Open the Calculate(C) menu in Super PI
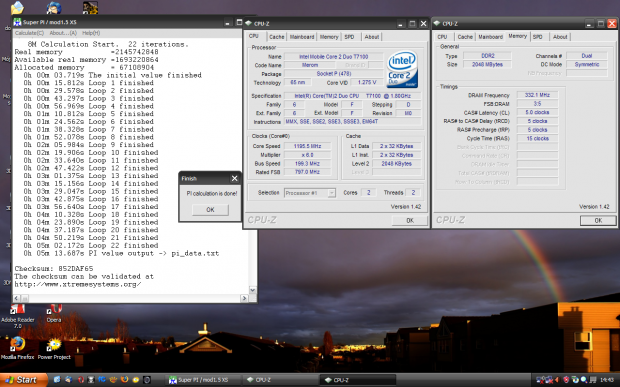Image resolution: width=620 pixels, height=387 pixels. (29, 33)
